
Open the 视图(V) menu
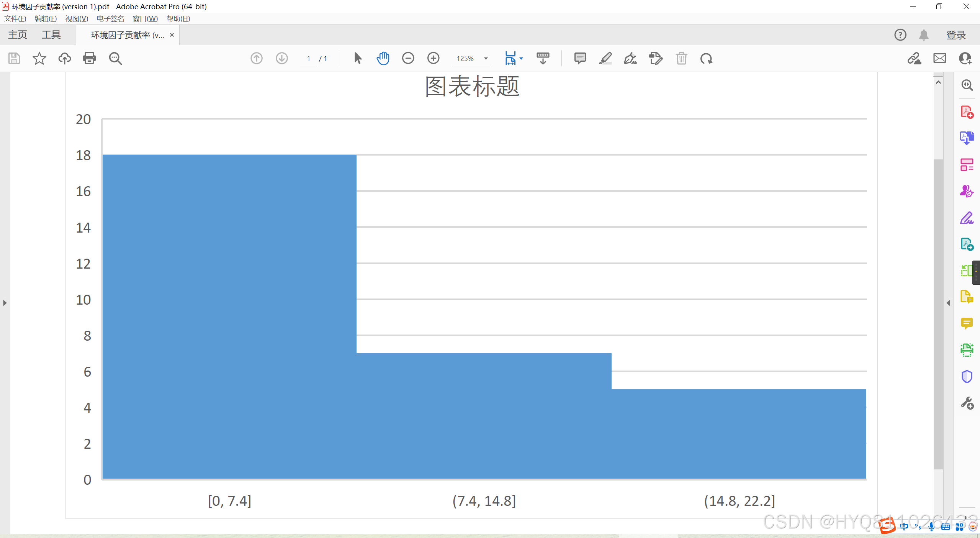77,18
